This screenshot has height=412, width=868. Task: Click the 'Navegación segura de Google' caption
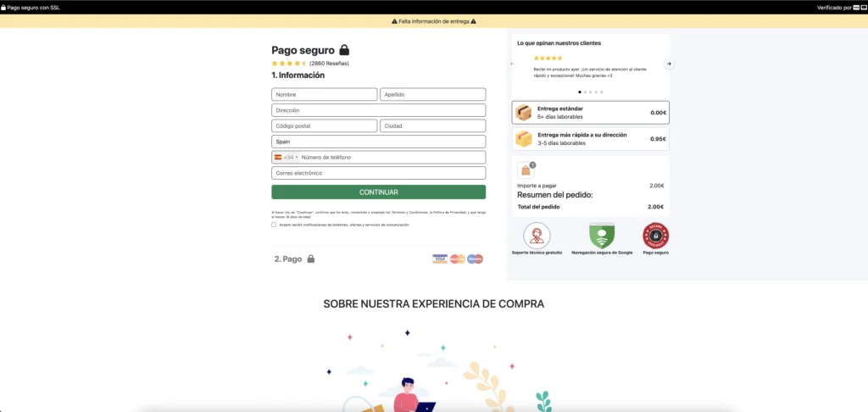click(x=602, y=253)
